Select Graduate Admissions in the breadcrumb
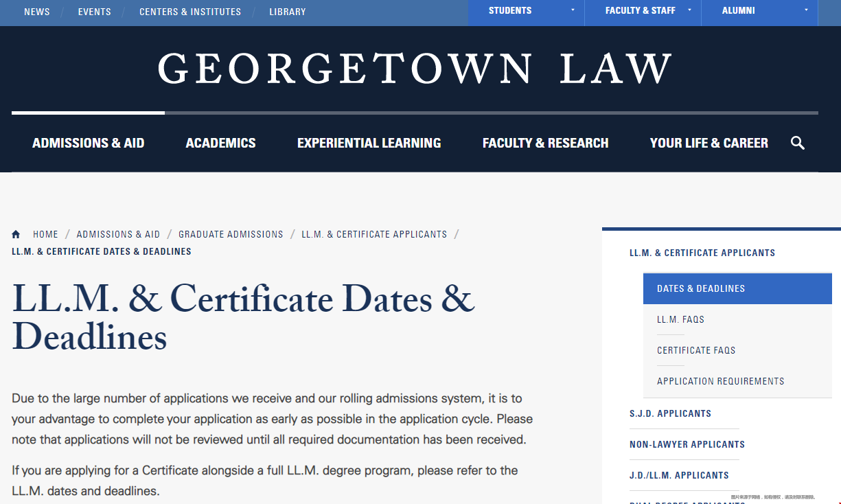Screen dimensions: 841x504 click(x=231, y=234)
